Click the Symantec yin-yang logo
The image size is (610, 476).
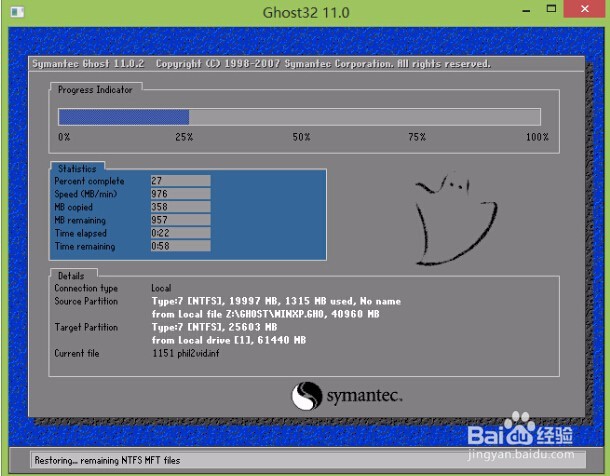307,396
